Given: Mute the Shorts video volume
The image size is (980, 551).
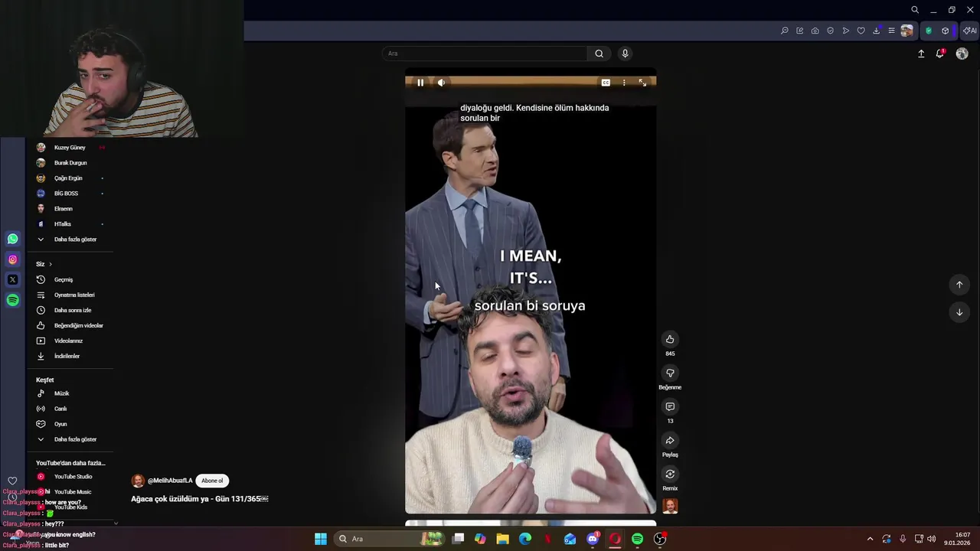Looking at the screenshot, I should 441,83.
